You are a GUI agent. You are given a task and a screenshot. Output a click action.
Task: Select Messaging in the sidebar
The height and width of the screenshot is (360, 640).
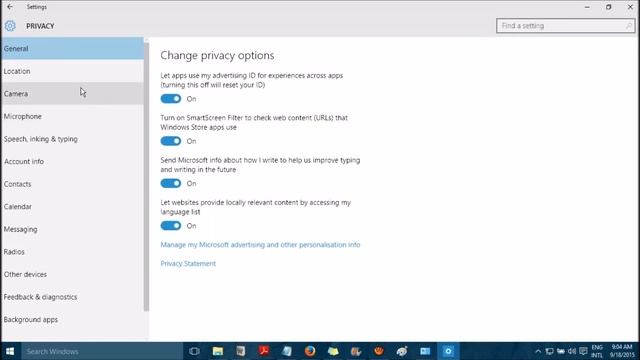(x=72, y=229)
